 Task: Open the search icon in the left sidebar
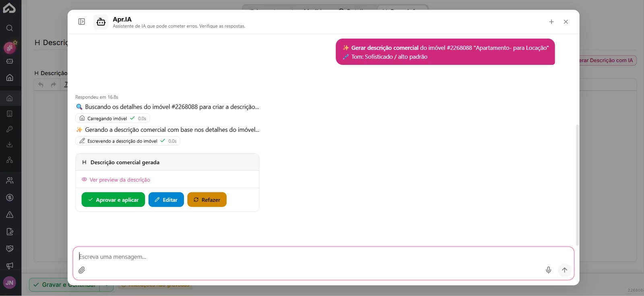(x=10, y=28)
